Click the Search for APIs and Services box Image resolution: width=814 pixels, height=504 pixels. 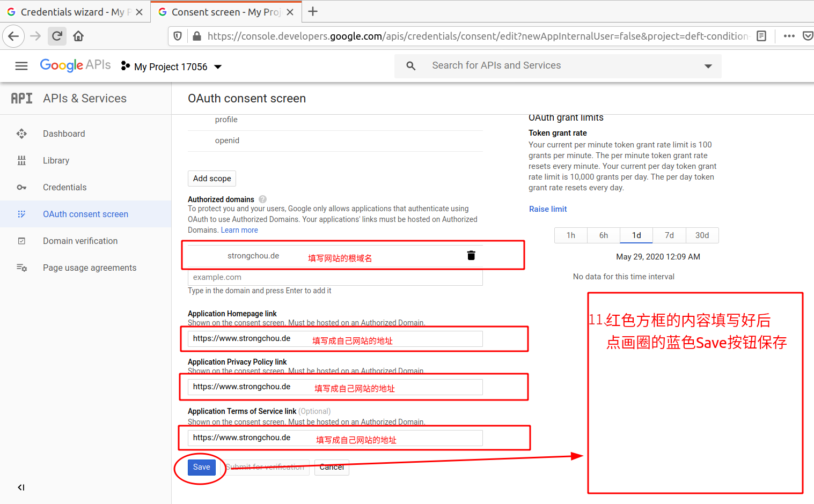[558, 66]
